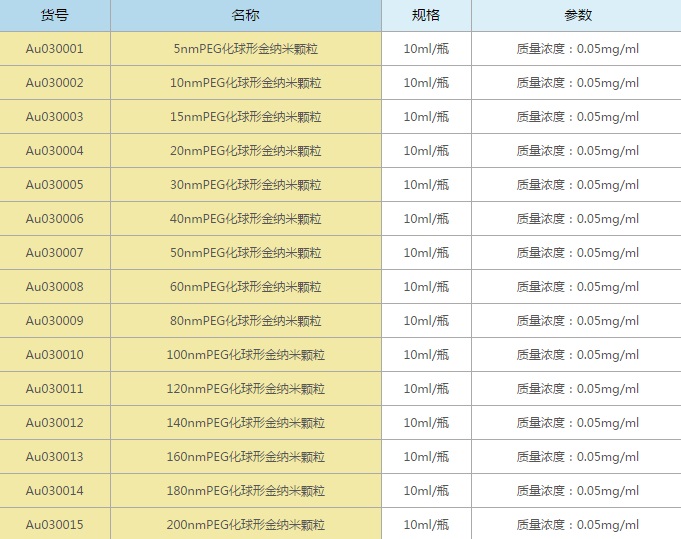Click product code Au030007

point(54,253)
